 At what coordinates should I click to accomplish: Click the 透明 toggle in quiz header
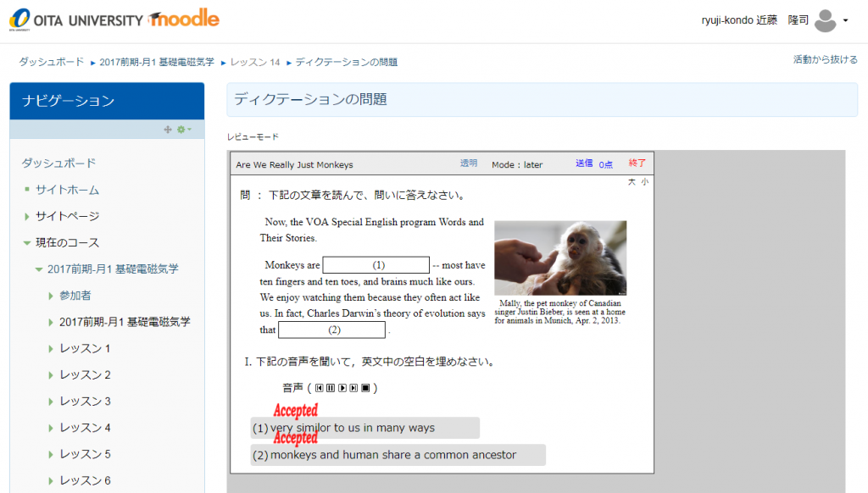[x=468, y=163]
